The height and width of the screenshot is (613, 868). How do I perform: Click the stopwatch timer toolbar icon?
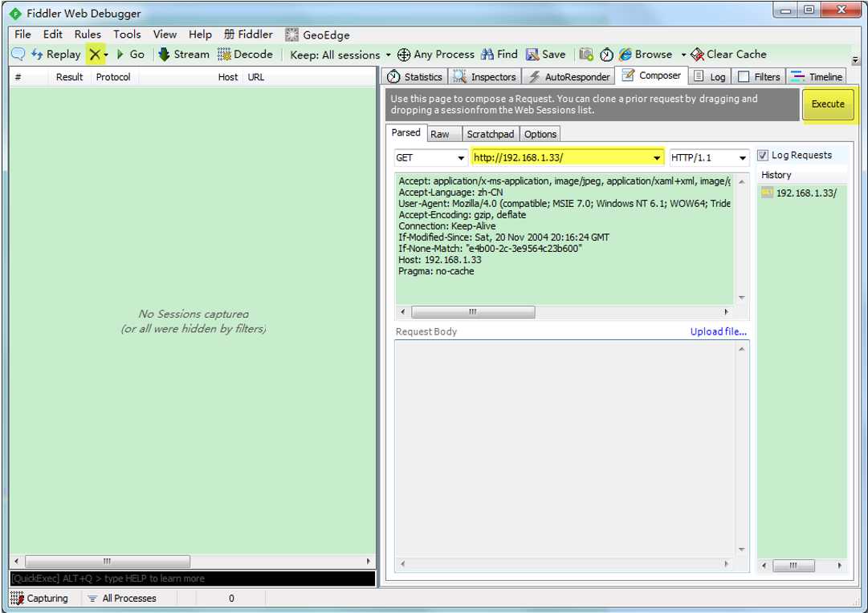click(607, 55)
